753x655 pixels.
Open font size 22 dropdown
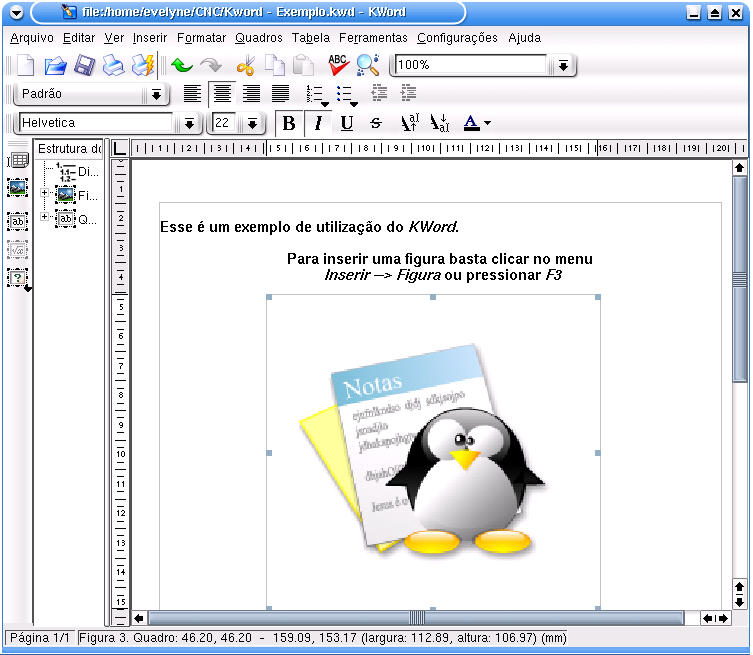252,123
